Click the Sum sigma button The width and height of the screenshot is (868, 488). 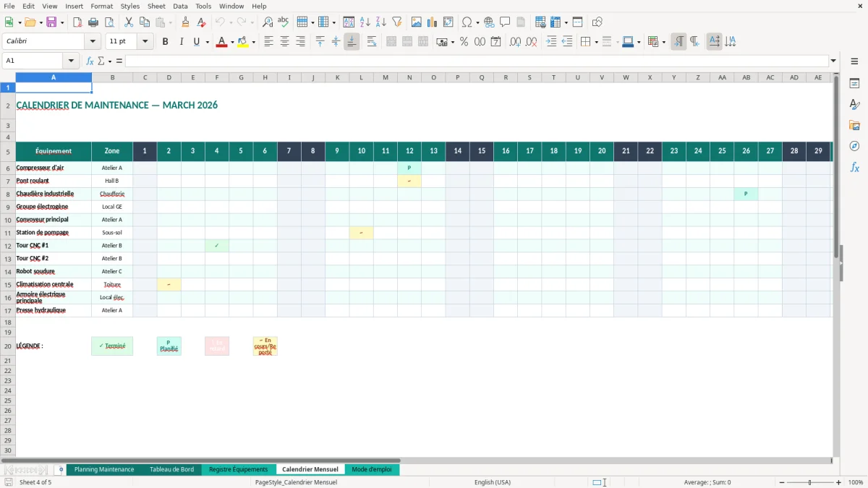click(x=101, y=61)
